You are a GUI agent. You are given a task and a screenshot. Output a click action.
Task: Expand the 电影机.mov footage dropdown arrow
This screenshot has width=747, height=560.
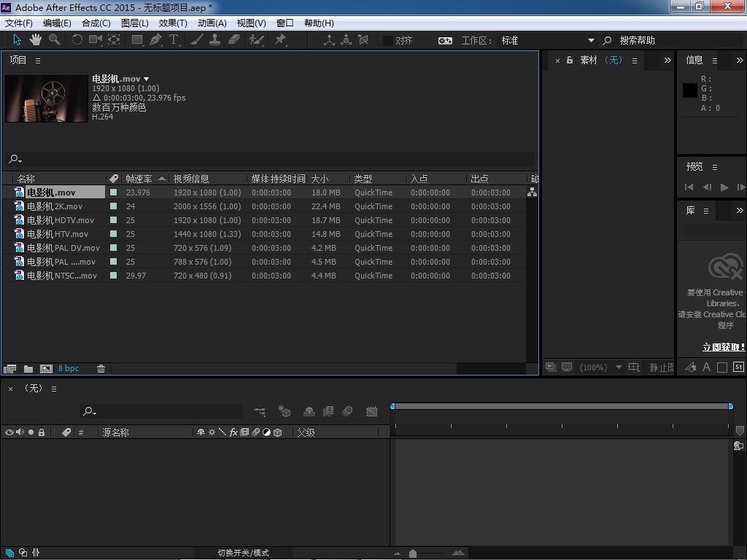pos(146,79)
